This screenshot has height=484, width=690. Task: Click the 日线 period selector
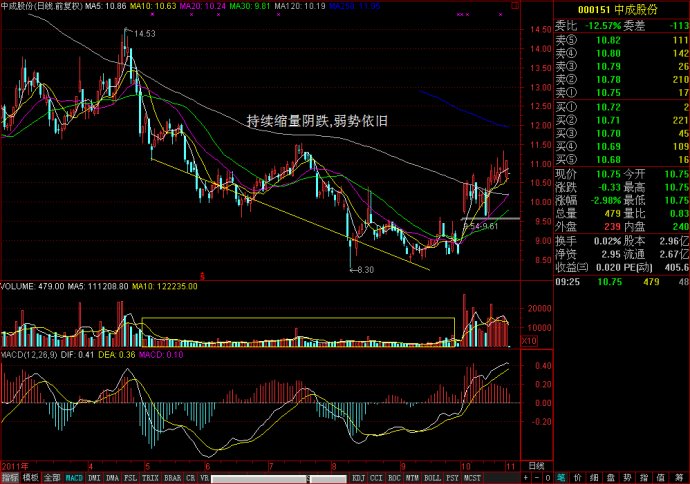pyautogui.click(x=536, y=466)
